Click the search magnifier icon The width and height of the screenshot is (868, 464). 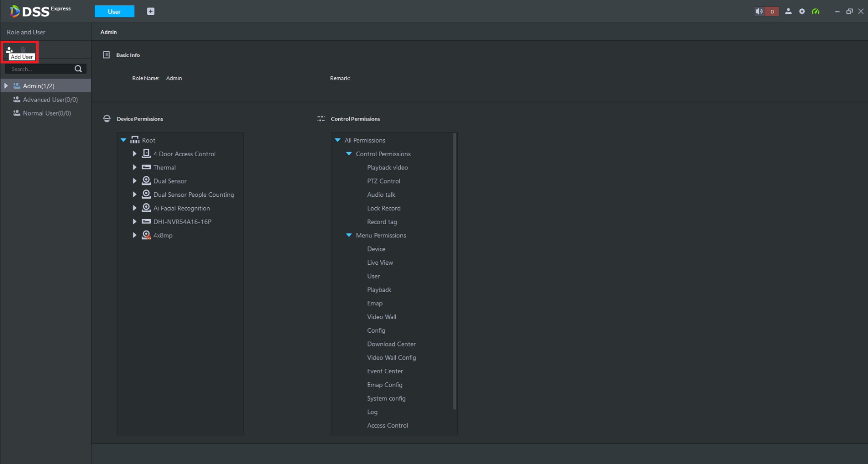(x=78, y=69)
